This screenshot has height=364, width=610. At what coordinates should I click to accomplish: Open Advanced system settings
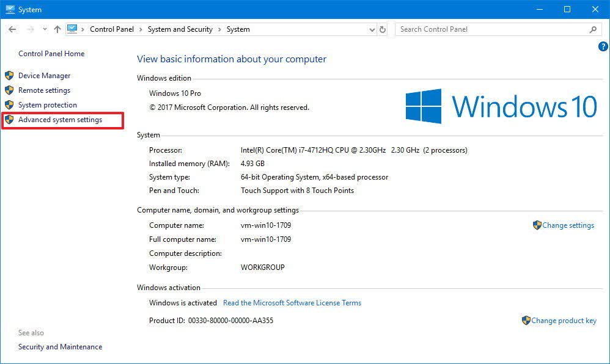coord(61,120)
